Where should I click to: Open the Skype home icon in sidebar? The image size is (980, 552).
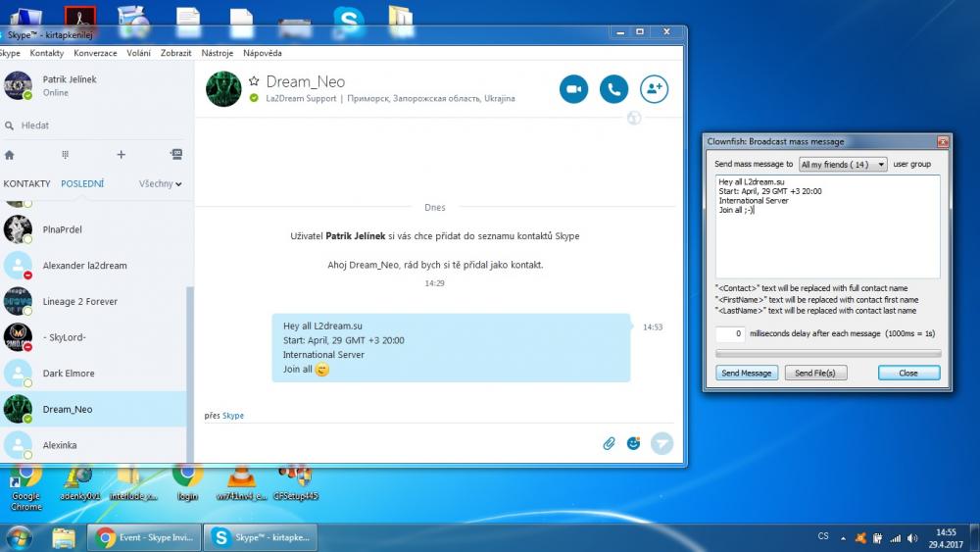10,155
